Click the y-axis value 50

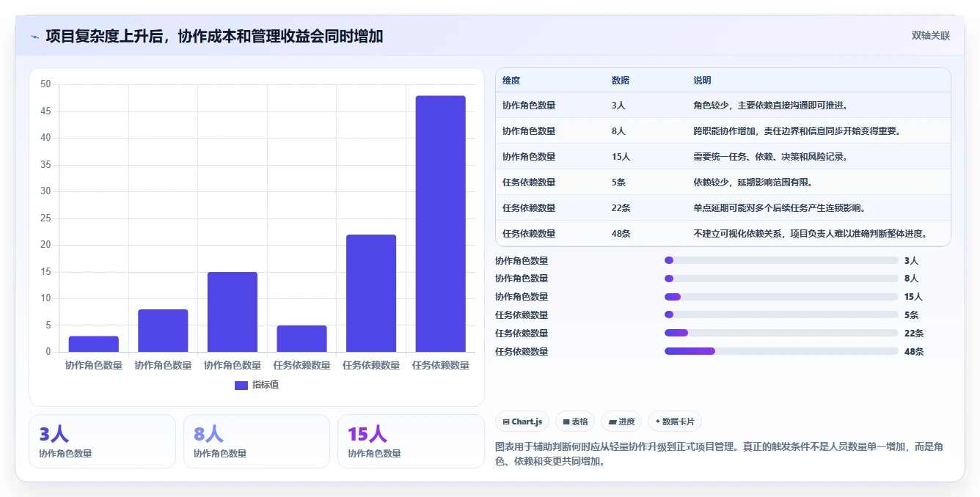45,84
